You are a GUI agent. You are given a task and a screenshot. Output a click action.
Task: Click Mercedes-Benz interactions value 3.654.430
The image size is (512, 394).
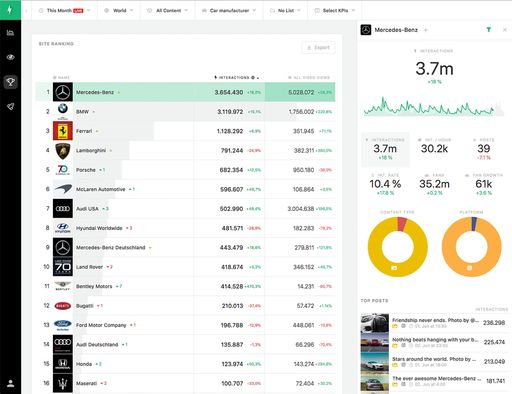229,92
